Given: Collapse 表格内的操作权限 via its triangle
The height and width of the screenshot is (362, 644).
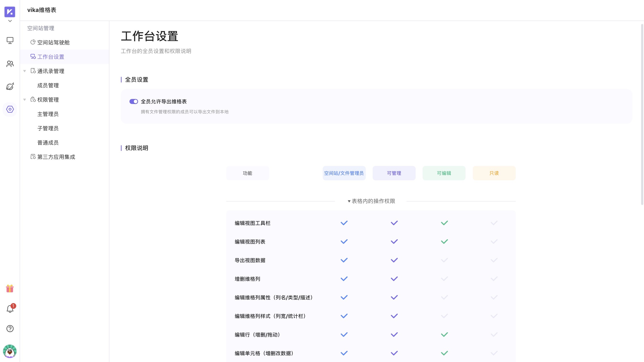Looking at the screenshot, I should (x=349, y=201).
